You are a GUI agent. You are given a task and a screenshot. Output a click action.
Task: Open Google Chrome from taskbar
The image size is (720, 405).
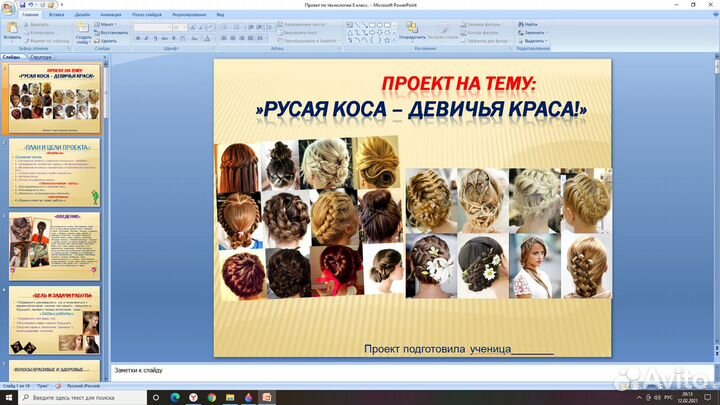coord(212,398)
